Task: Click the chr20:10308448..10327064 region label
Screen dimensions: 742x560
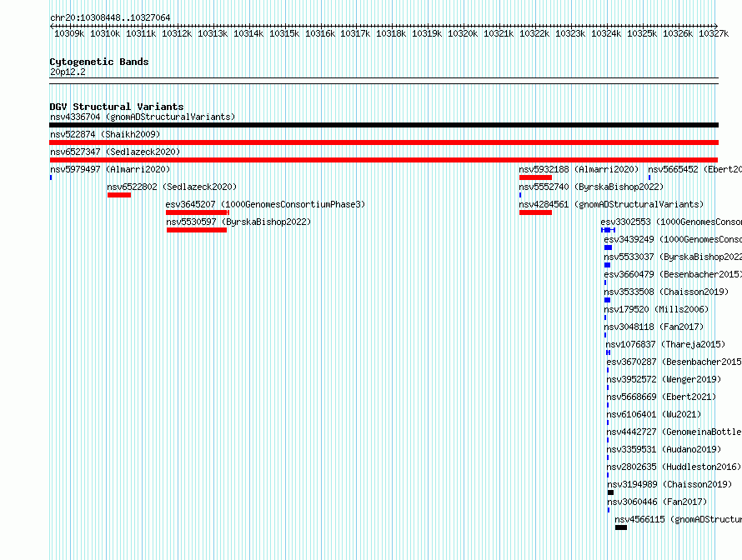Action: (110, 17)
